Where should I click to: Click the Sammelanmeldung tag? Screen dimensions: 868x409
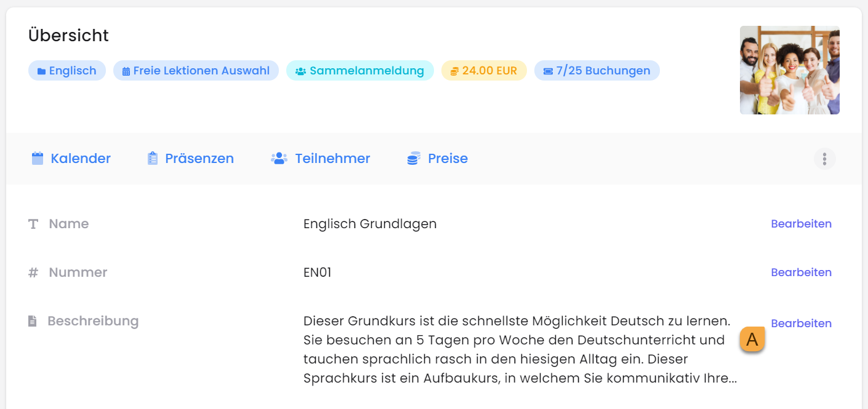pos(360,71)
